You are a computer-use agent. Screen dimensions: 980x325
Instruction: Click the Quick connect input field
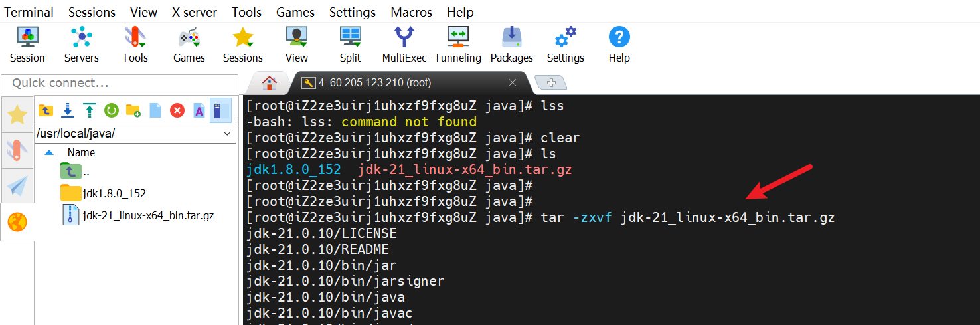coord(120,84)
